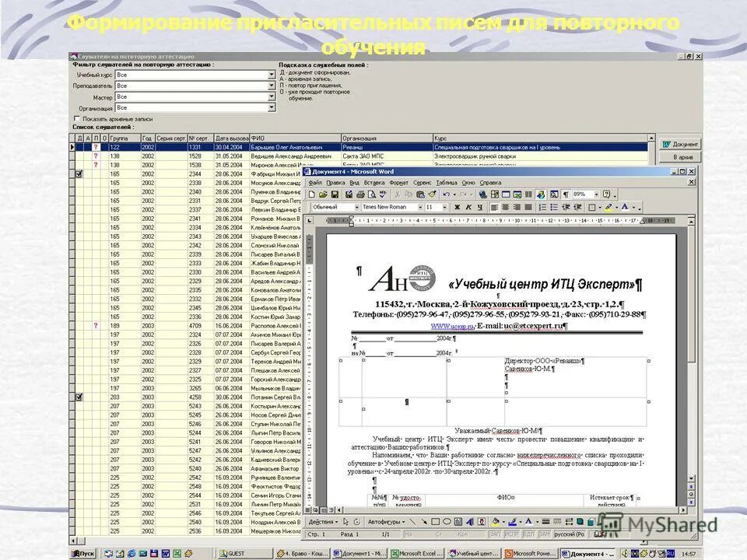Viewport: 747px width, 560px height.
Task: Open the 'Файл' menu in Word
Action: 315,182
